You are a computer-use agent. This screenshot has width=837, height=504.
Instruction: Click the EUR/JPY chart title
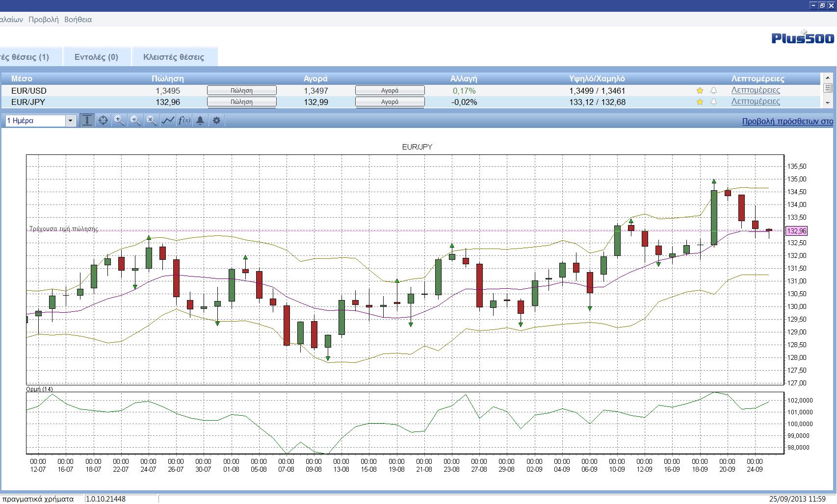point(417,147)
